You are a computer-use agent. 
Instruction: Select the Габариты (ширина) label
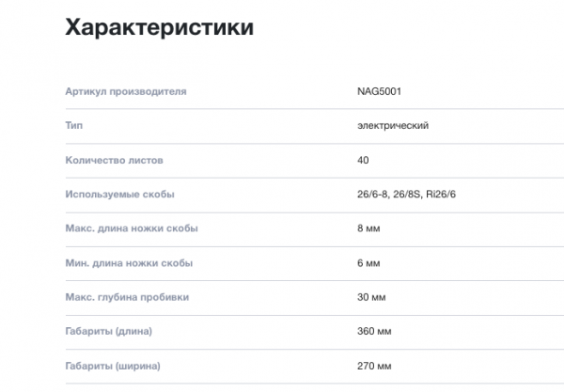point(113,366)
